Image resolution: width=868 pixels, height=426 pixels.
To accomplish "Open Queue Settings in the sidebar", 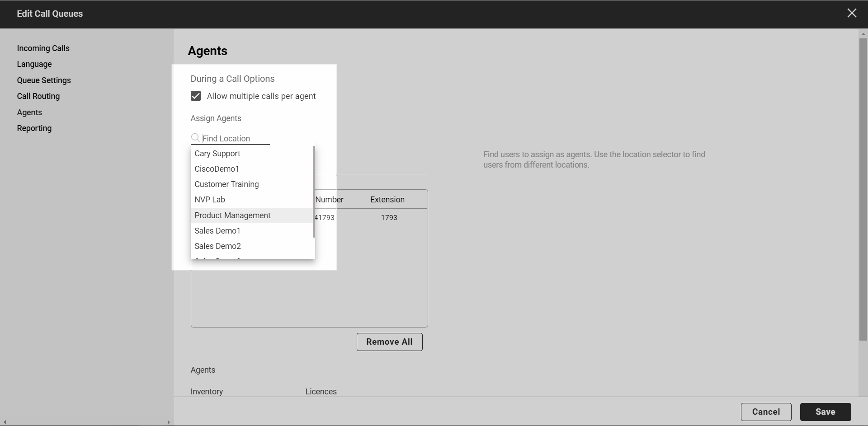I will pyautogui.click(x=44, y=80).
